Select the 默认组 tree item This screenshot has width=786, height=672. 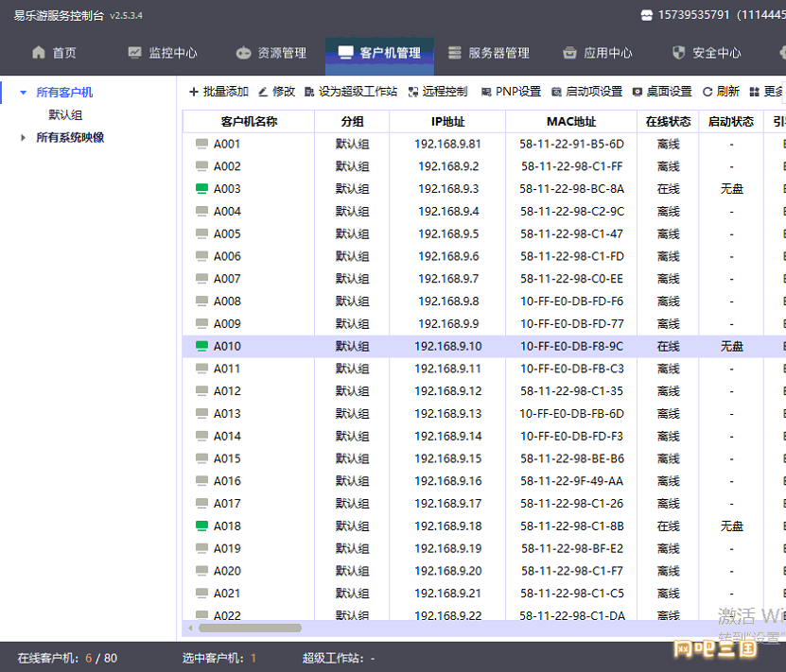[x=65, y=115]
